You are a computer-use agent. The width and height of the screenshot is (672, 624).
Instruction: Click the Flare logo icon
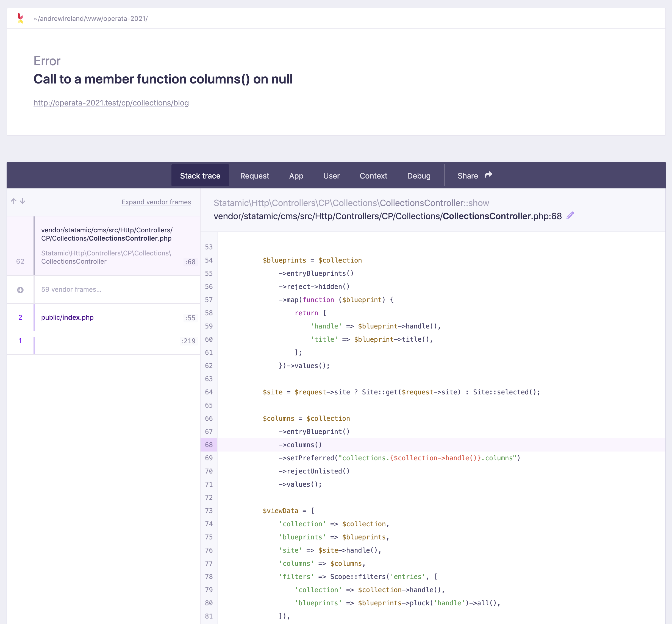(x=20, y=18)
